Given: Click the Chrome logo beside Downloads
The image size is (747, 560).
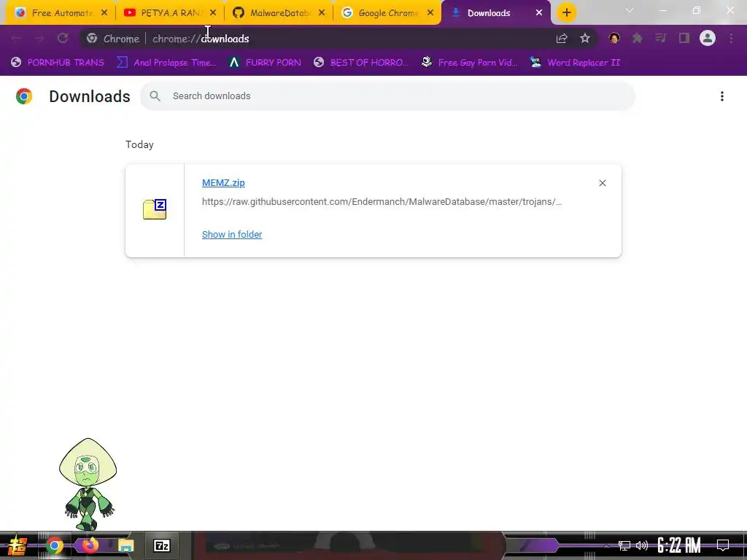Looking at the screenshot, I should pos(24,96).
